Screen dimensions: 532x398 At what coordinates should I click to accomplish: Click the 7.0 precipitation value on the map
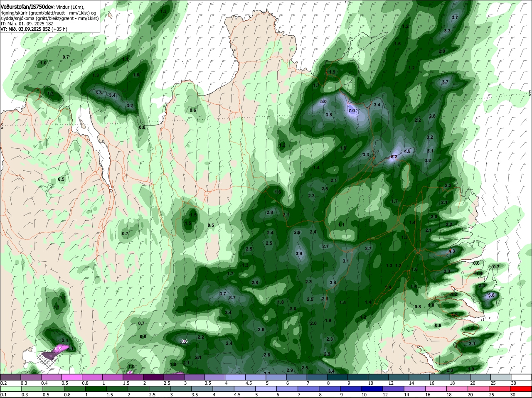pyautogui.click(x=352, y=111)
